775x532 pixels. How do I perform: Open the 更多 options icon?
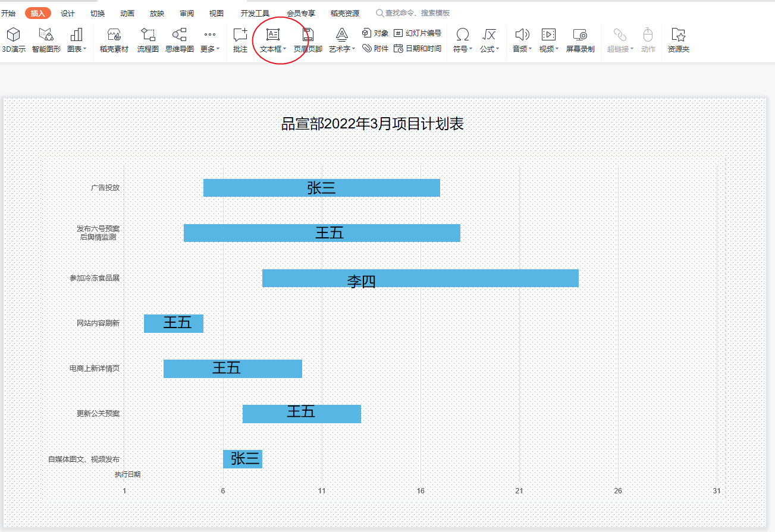(209, 35)
